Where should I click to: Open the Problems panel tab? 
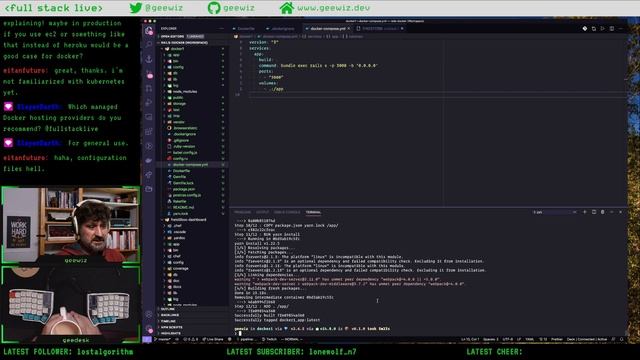click(x=242, y=212)
